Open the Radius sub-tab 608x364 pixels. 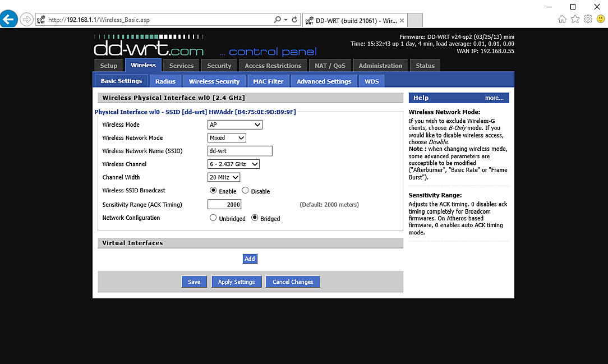coord(165,81)
